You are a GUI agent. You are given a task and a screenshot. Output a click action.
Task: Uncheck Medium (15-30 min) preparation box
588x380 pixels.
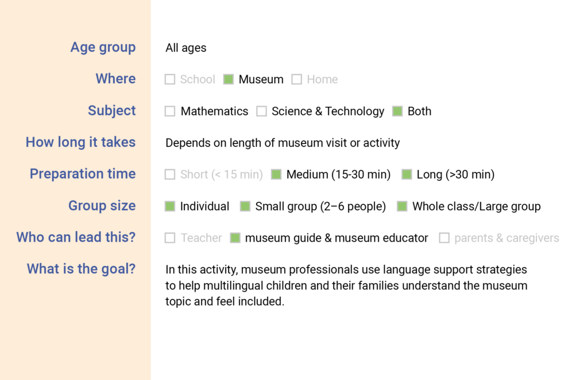point(276,175)
